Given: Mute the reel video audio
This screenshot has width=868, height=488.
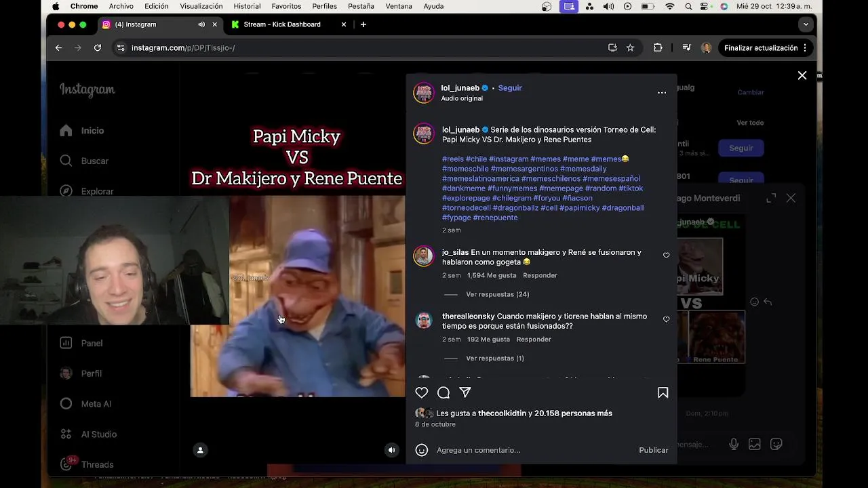Looking at the screenshot, I should pyautogui.click(x=391, y=450).
